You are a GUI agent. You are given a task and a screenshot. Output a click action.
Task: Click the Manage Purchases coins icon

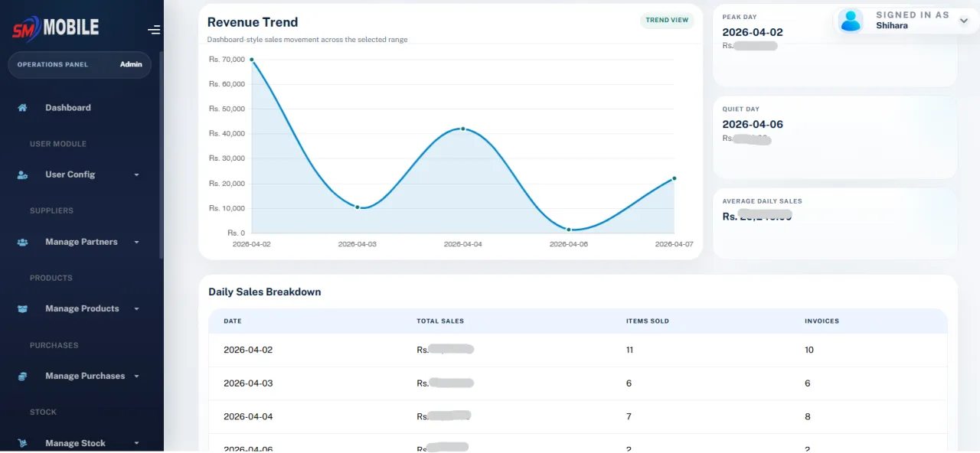[22, 376]
